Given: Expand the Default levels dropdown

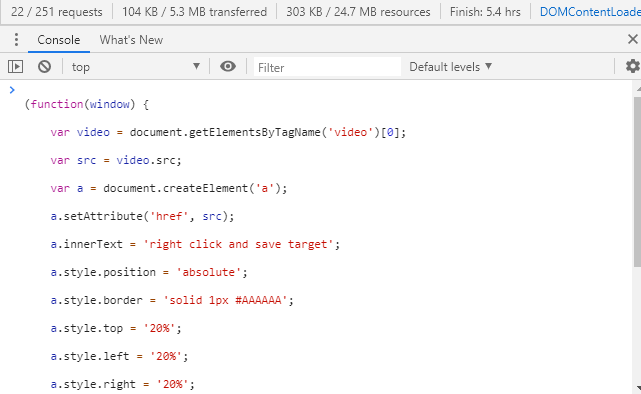Looking at the screenshot, I should (x=450, y=67).
